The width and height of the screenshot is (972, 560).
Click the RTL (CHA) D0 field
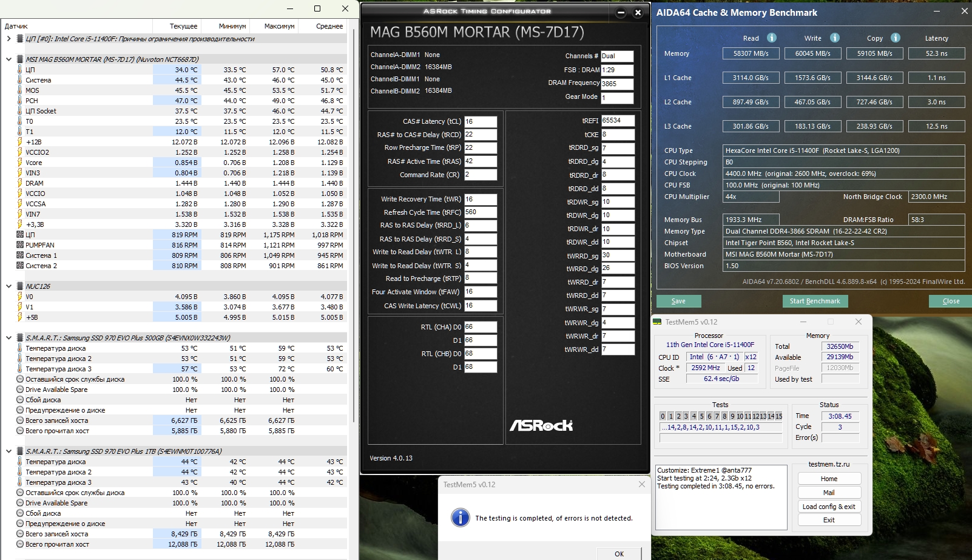(481, 327)
